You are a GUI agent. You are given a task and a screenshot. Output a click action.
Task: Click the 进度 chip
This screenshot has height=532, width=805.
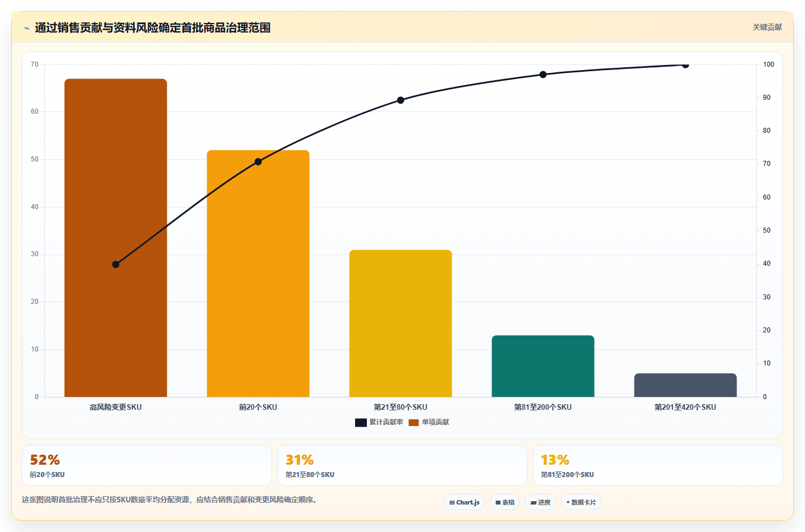coord(540,502)
